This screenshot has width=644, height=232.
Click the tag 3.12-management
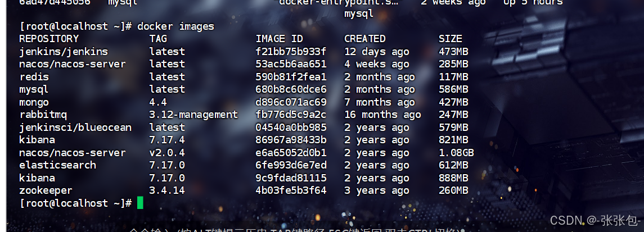tap(193, 115)
